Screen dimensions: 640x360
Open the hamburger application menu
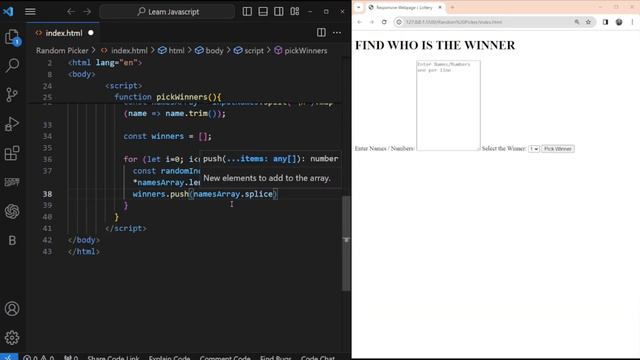point(30,11)
